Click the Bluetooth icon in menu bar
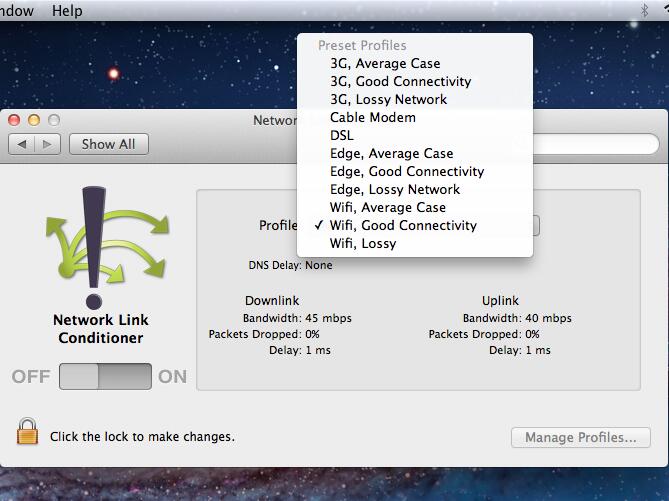The width and height of the screenshot is (669, 501). pos(645,10)
